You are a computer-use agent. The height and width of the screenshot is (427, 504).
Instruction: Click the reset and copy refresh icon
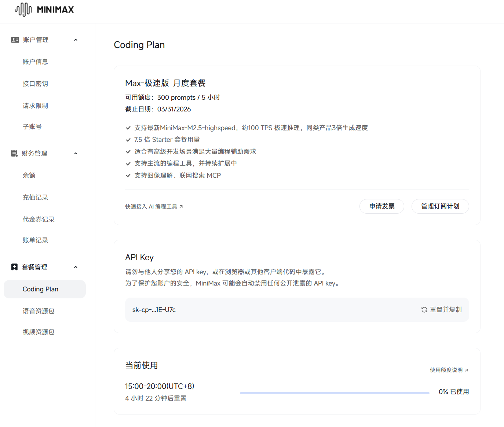point(424,310)
